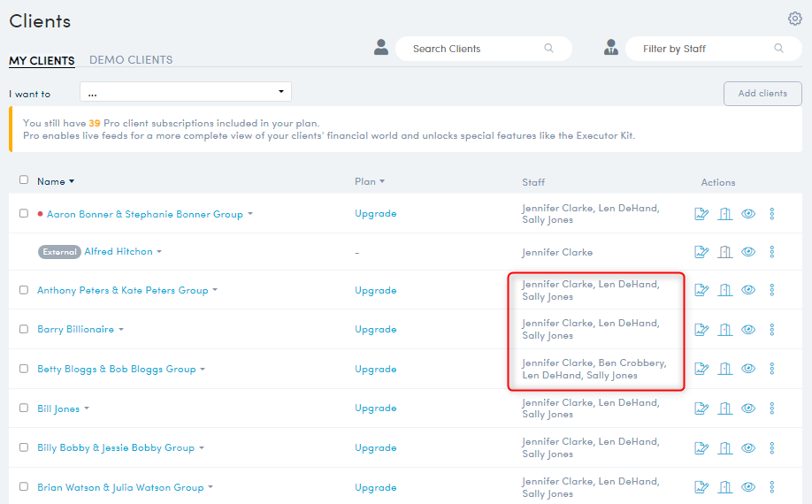
Task: Select Anthony Peters & Kate Peters checkbox
Action: 24,290
